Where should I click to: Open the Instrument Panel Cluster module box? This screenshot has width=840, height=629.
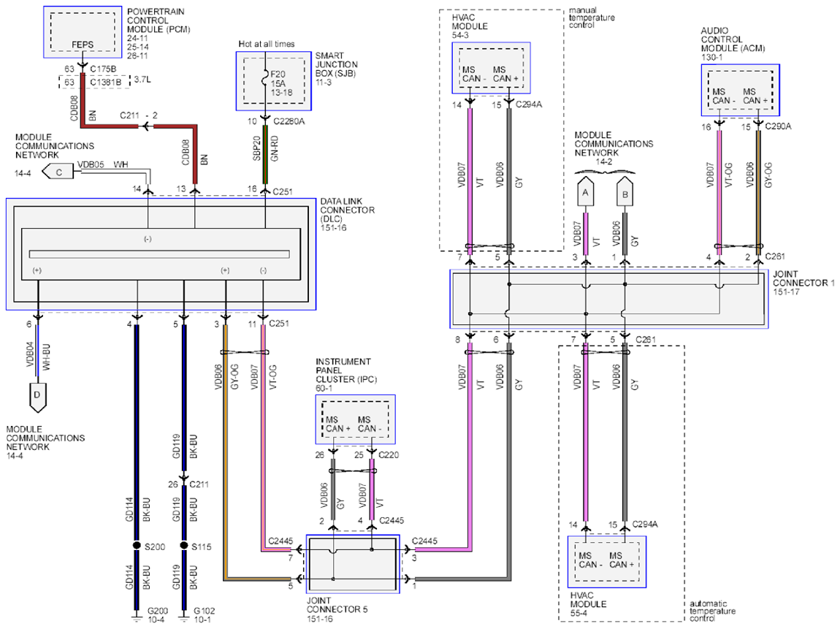(x=355, y=419)
